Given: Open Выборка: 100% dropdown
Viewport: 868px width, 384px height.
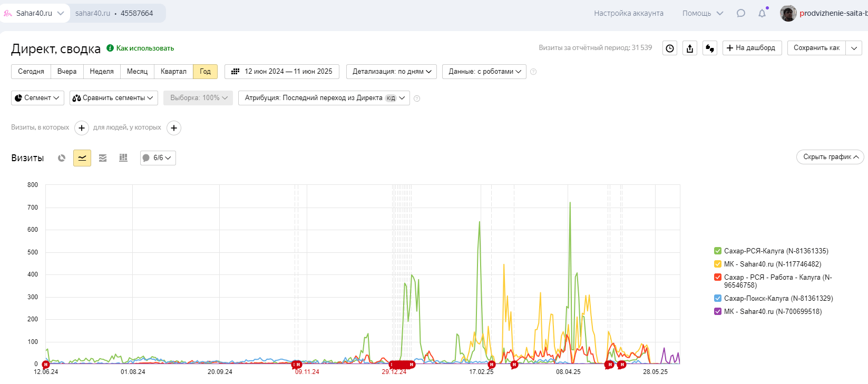Looking at the screenshot, I should tap(198, 98).
